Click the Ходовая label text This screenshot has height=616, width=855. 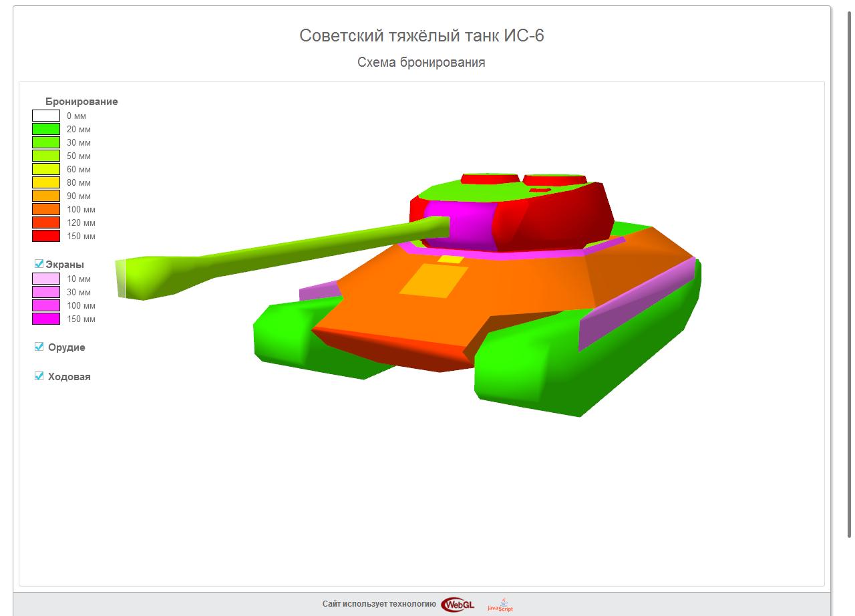[69, 377]
